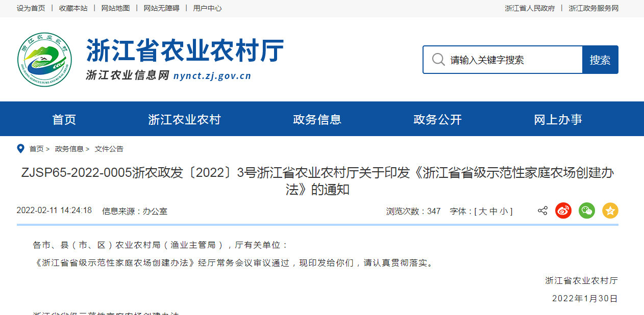Focus the keyword search input field

pyautogui.click(x=513, y=60)
